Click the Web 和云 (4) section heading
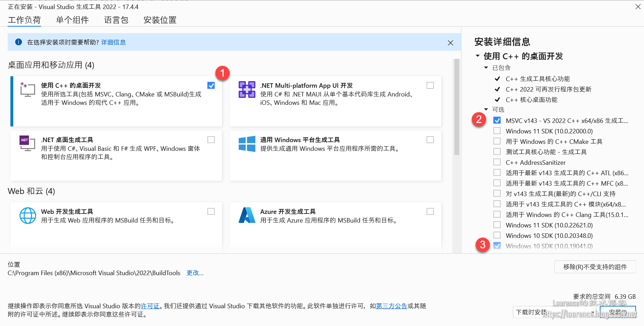The width and height of the screenshot is (644, 326). [x=31, y=191]
